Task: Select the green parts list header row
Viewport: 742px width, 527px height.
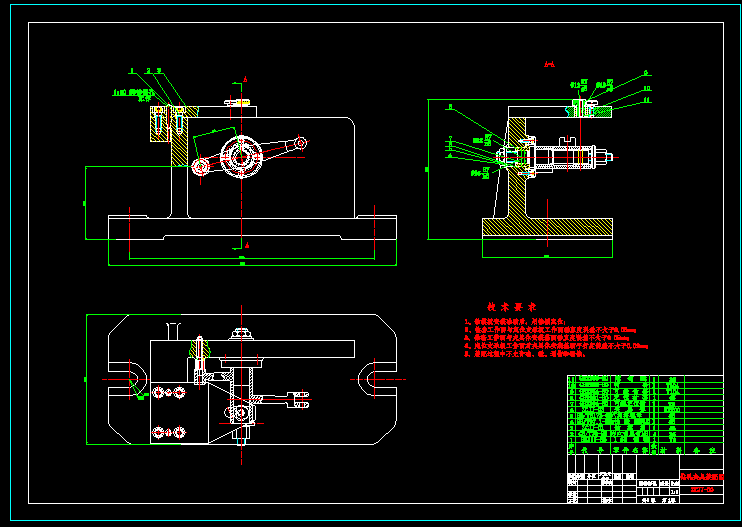Action: tap(645, 450)
